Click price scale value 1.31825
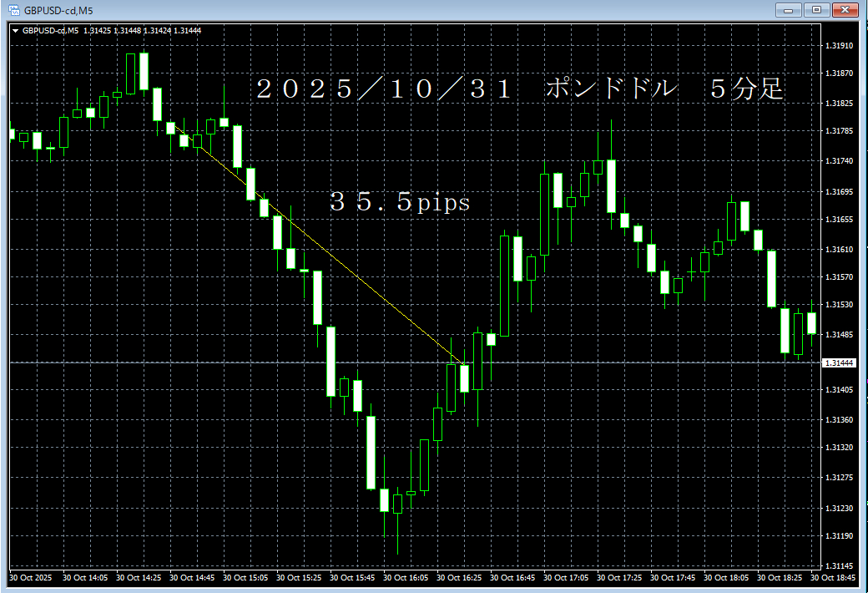 [x=840, y=104]
